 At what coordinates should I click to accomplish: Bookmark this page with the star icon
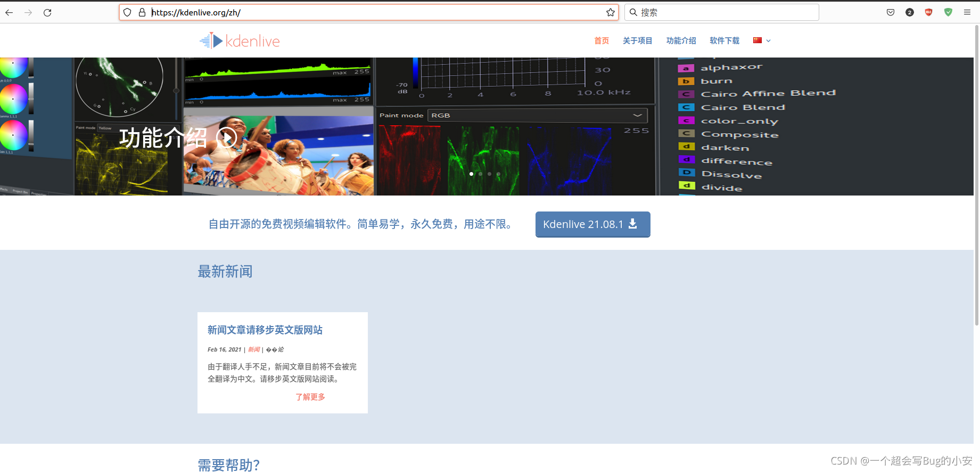coord(610,12)
